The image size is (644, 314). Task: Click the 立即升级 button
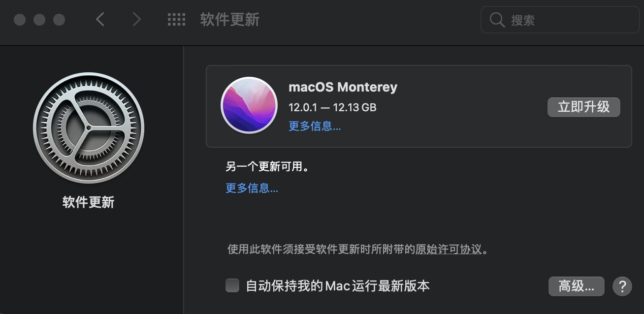(583, 107)
